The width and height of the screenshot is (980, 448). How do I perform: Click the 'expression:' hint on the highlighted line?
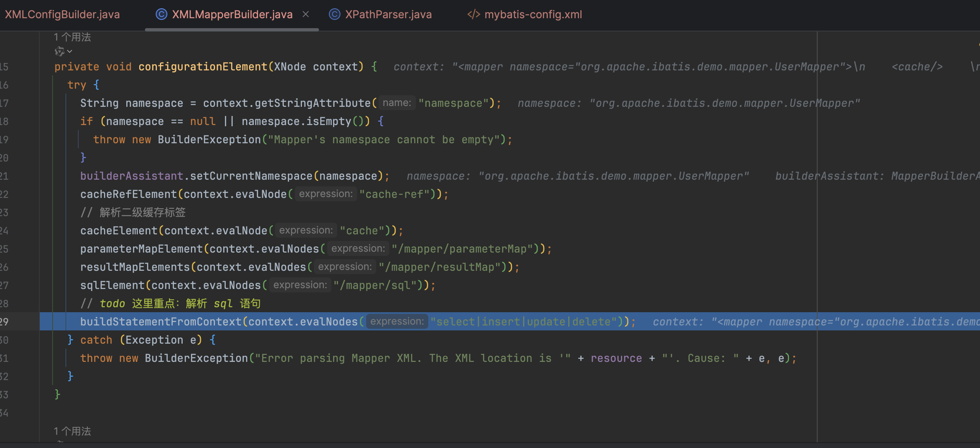click(x=397, y=321)
